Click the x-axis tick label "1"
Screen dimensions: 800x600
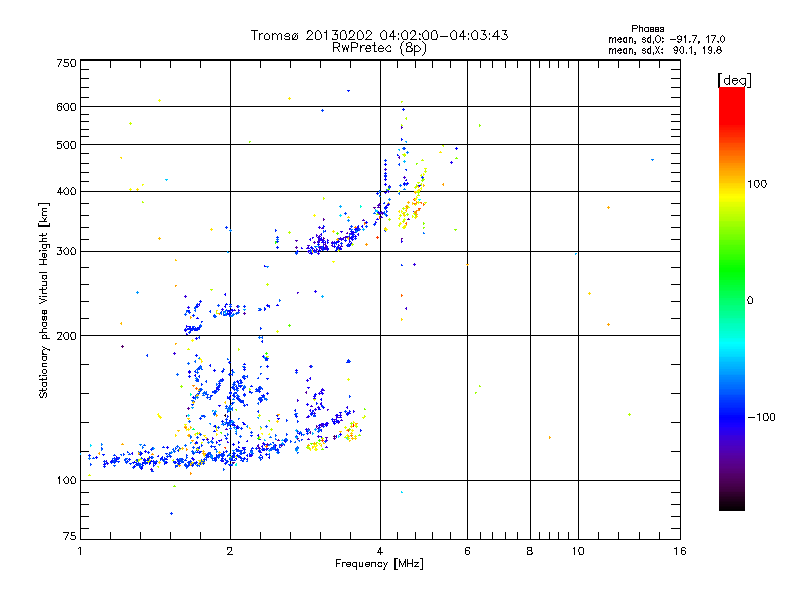(80, 551)
